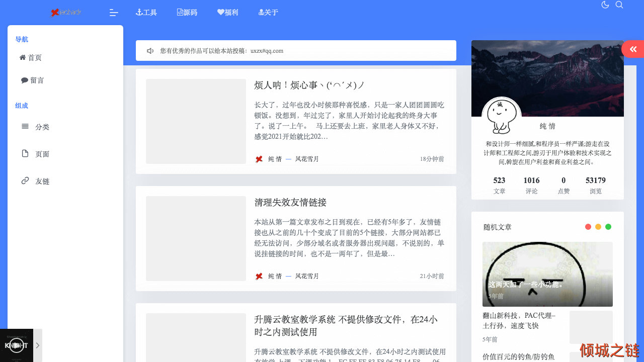Click author avatar on 清理失效友情链接 article
Screen dimensions: 644x362
pos(259,276)
